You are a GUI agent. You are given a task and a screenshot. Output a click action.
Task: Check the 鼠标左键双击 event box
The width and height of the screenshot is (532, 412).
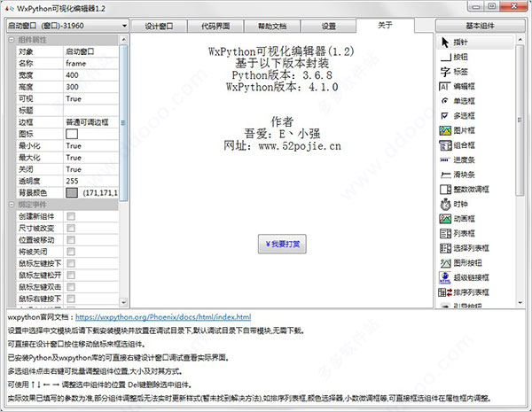click(x=71, y=287)
